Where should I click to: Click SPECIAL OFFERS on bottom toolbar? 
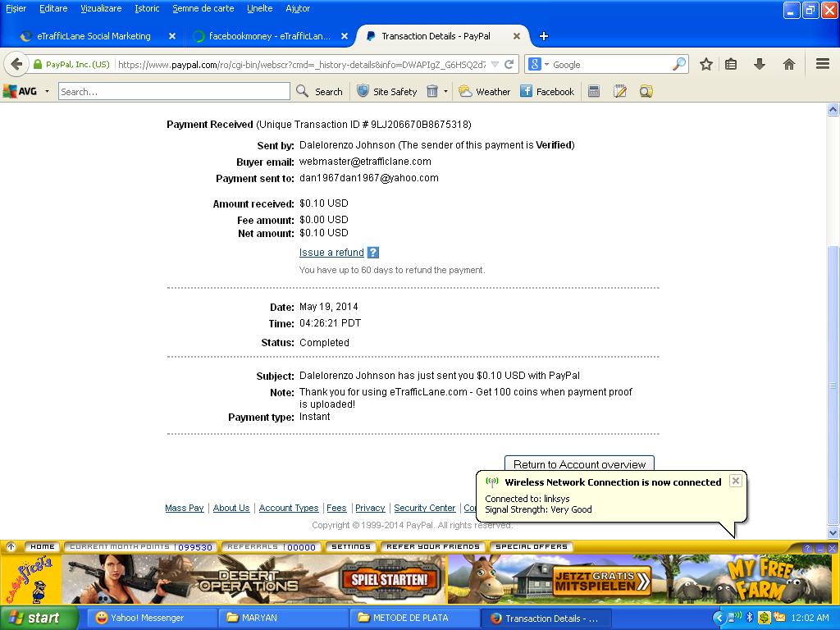pos(532,547)
